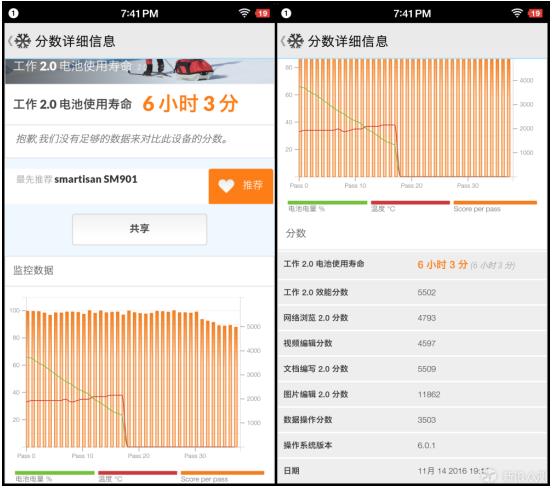
Task: Tap the right screen title 分数详细信息
Action: 348,41
